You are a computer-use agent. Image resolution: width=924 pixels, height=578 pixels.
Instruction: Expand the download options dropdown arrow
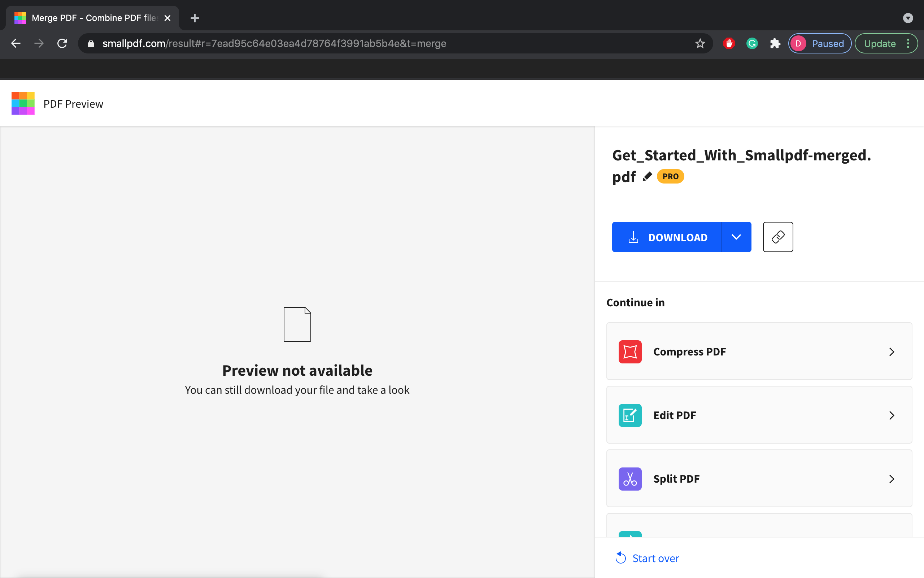point(737,237)
